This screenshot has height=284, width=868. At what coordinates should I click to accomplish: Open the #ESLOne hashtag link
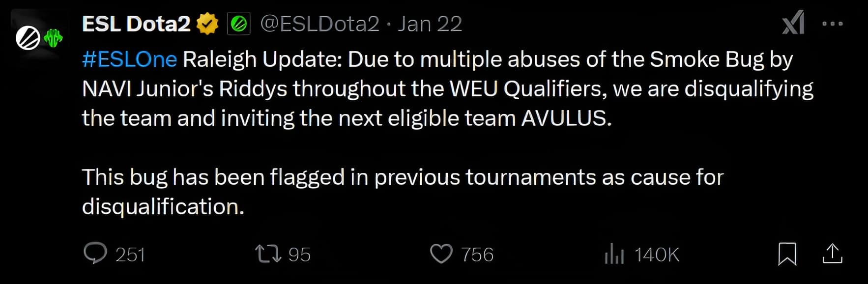coord(129,59)
